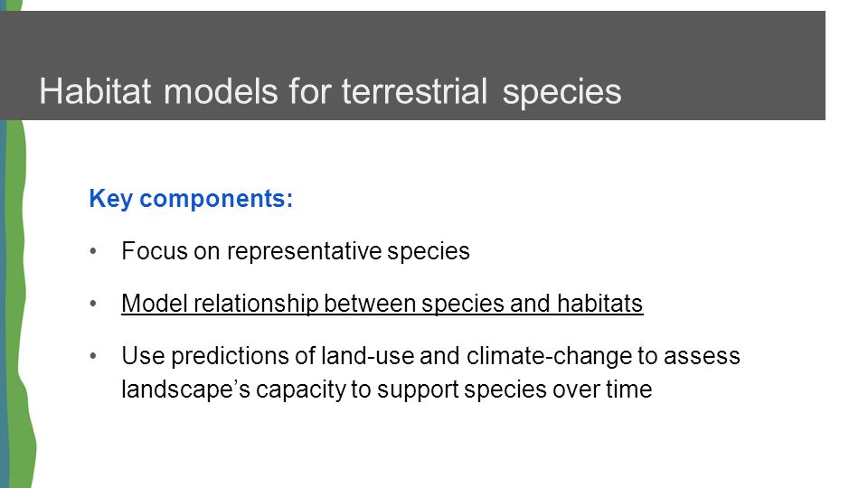Click the slide title "Habitat models for terrestrial species"
The width and height of the screenshot is (868, 488).
click(x=331, y=91)
